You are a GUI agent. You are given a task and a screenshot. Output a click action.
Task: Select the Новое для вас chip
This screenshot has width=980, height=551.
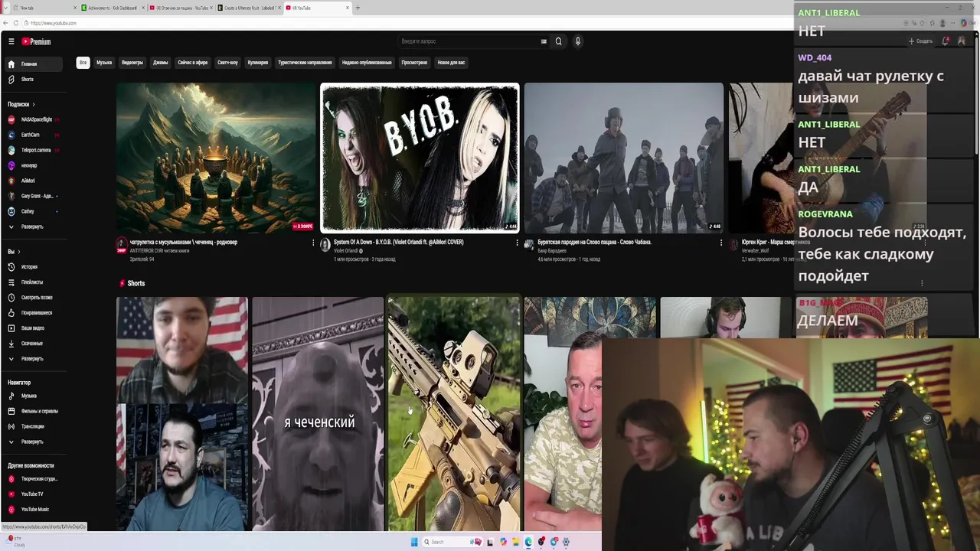pyautogui.click(x=451, y=63)
